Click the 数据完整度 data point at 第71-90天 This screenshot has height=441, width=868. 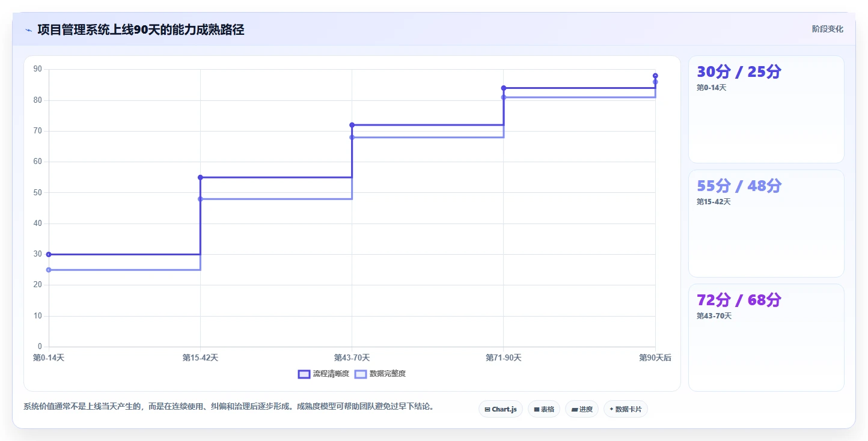click(504, 97)
